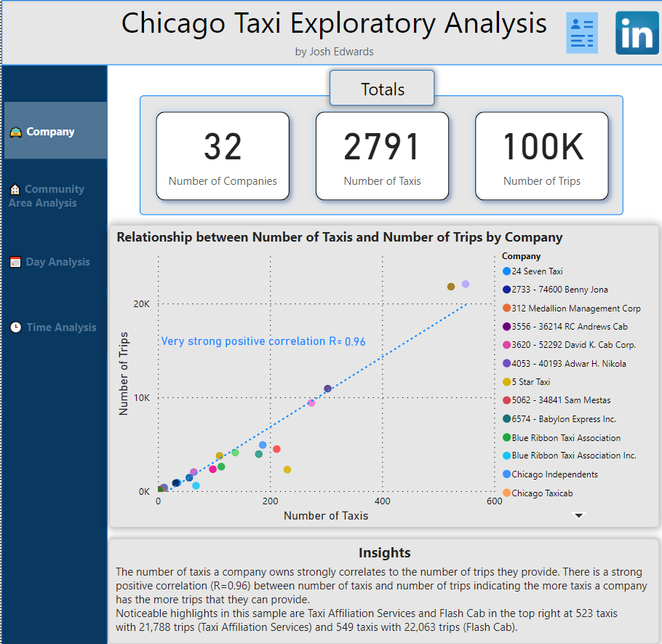Click the calendar icon beside Day Analysis
Viewport: 662px width, 644px height.
[15, 262]
